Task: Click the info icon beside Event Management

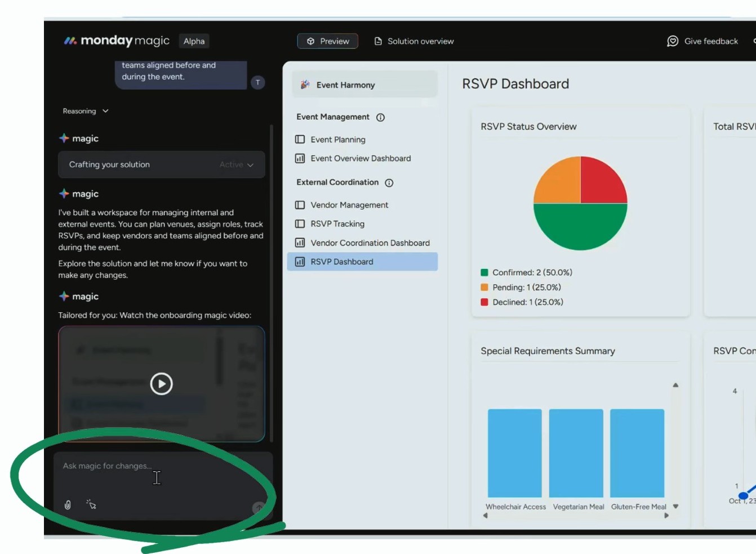Action: tap(380, 117)
